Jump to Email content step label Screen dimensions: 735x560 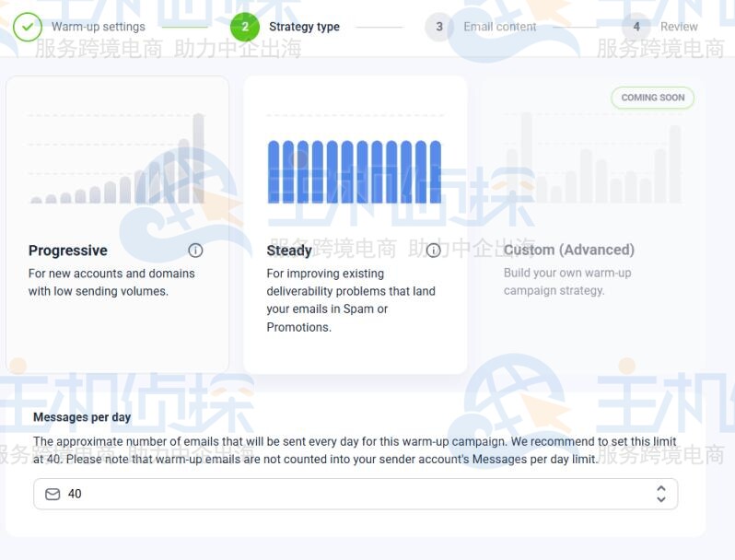pos(499,27)
